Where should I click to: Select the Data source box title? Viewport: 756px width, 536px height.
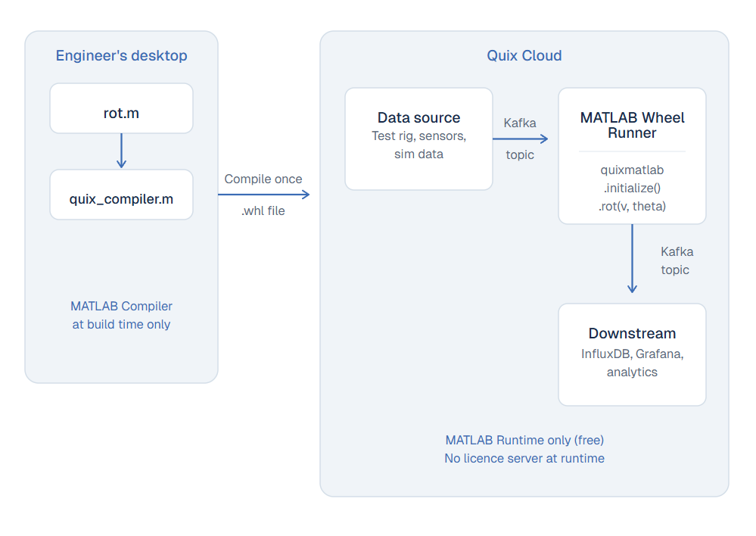[418, 117]
